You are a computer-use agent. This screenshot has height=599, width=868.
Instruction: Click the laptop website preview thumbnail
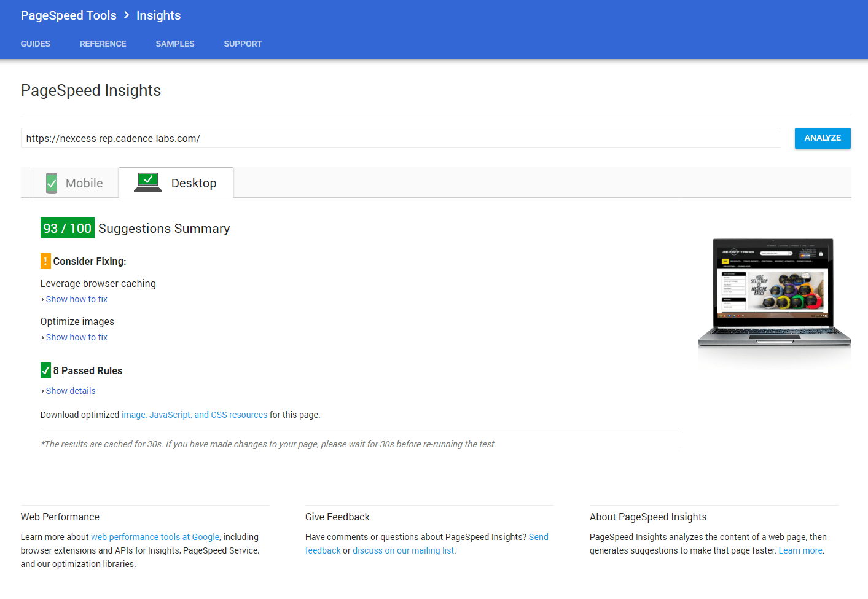[774, 292]
